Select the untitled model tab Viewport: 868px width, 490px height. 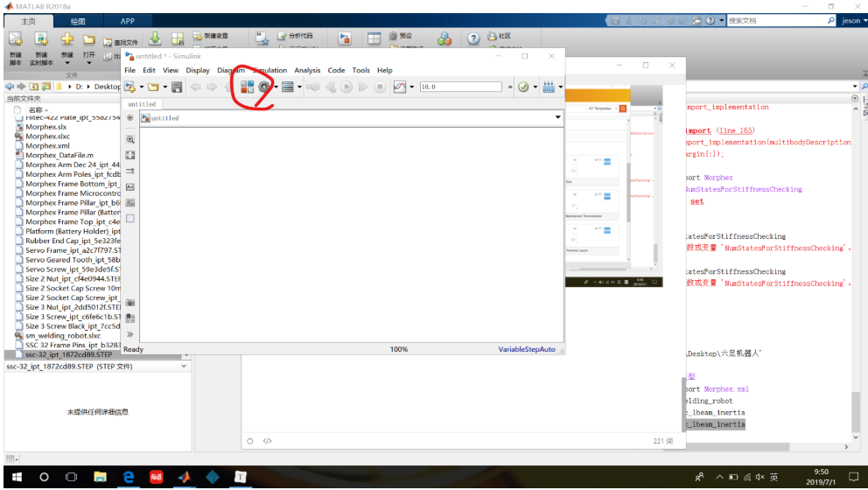coord(142,104)
